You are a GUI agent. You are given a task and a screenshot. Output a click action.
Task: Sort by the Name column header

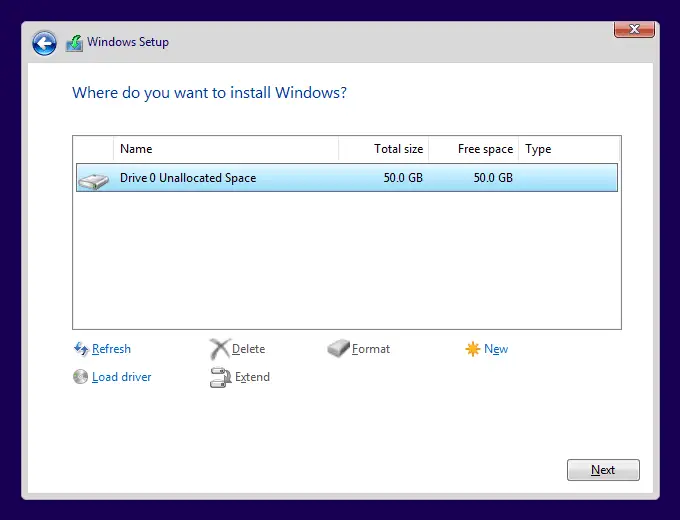226,149
